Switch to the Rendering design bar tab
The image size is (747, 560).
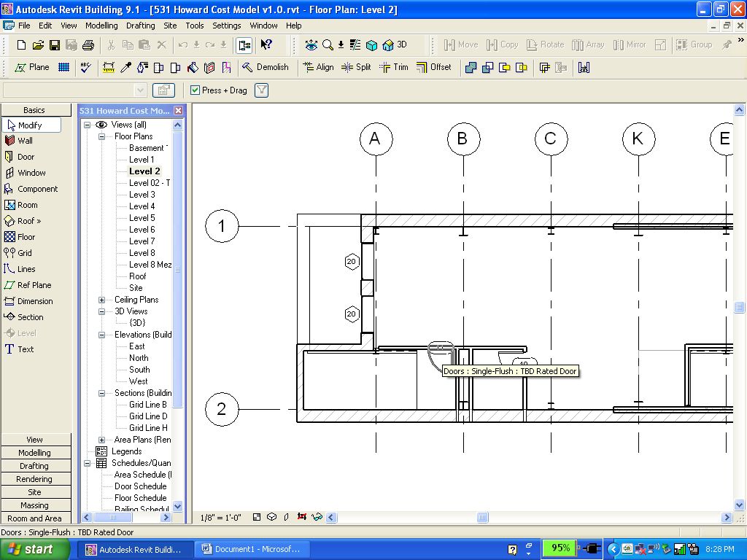click(x=34, y=479)
